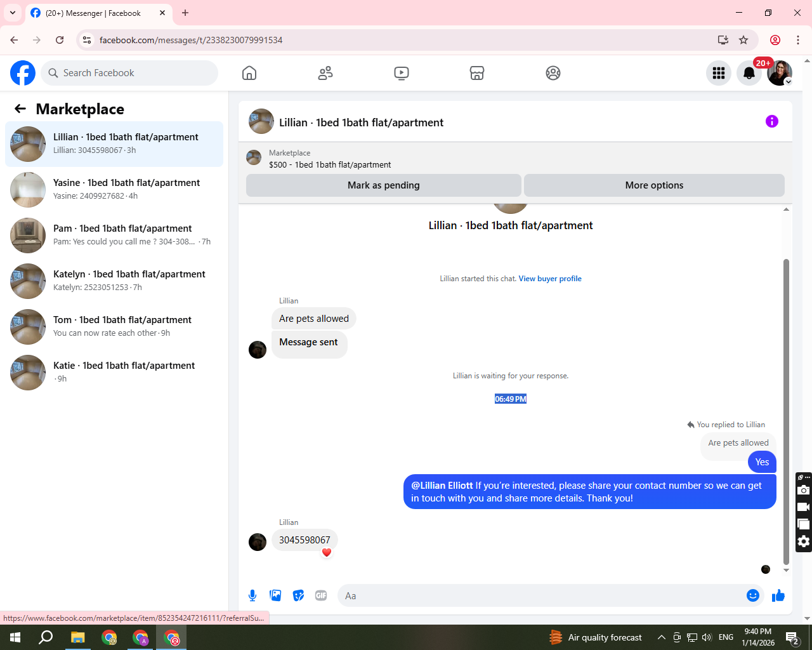Open Katie conversation in list
Image resolution: width=812 pixels, height=650 pixels.
pyautogui.click(x=114, y=373)
